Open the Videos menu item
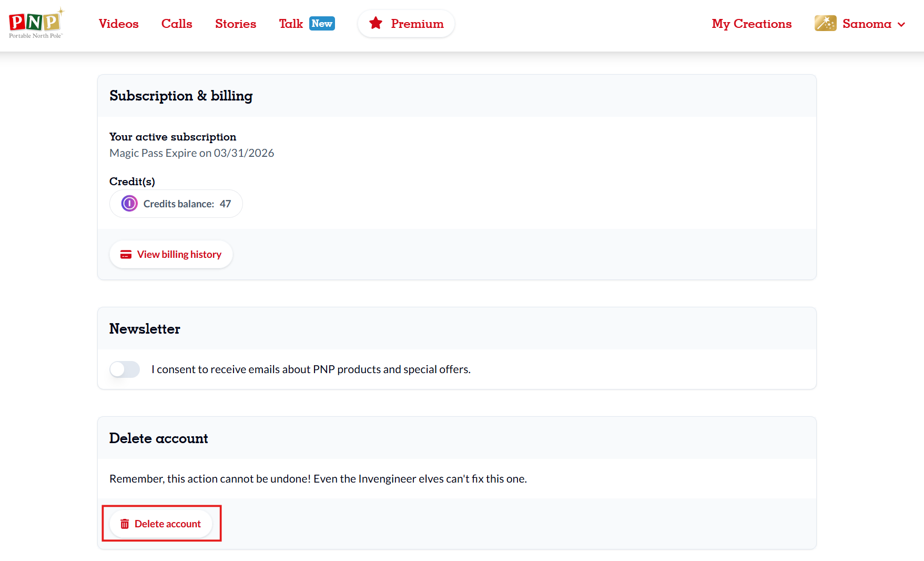The image size is (924, 561). click(x=118, y=24)
